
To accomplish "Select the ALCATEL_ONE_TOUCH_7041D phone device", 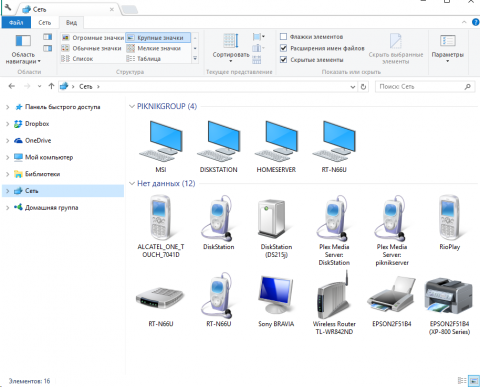I will [x=161, y=227].
